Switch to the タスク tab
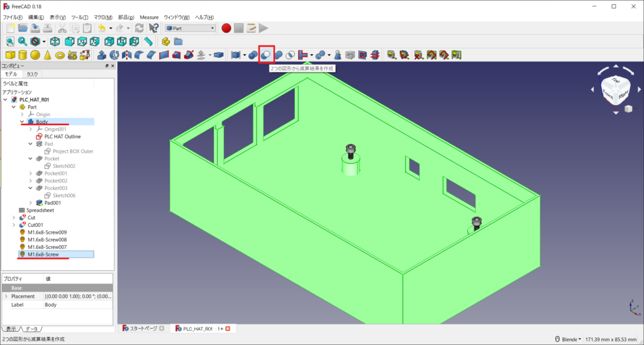Screen dimensions: 644x345 (32, 74)
